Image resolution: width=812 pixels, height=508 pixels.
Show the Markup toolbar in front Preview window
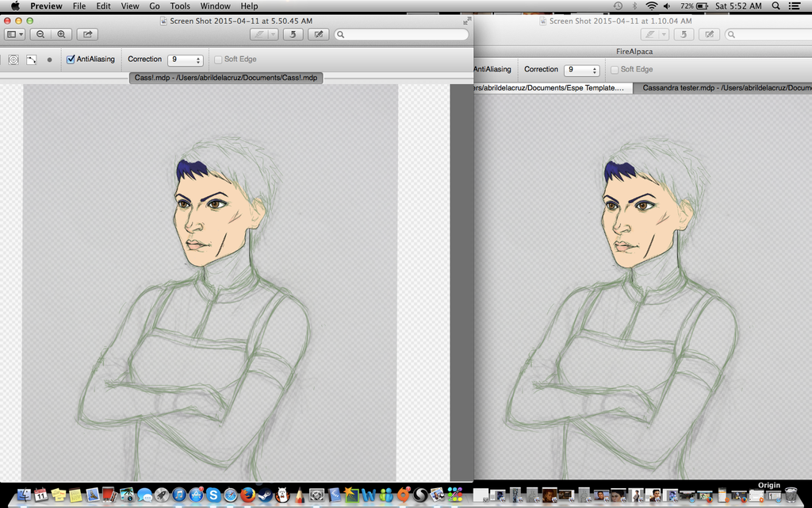[318, 35]
